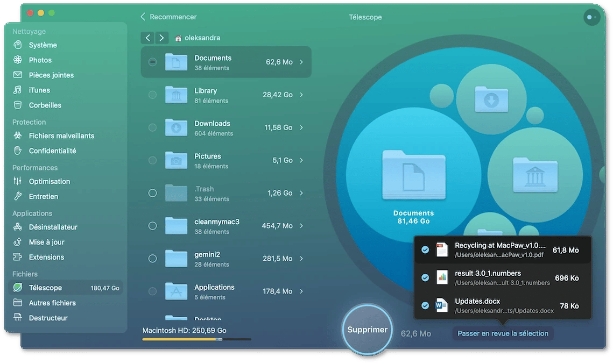Image resolution: width=613 pixels, height=364 pixels.
Task: Expand the .Trash folder chevron
Action: coord(301,193)
